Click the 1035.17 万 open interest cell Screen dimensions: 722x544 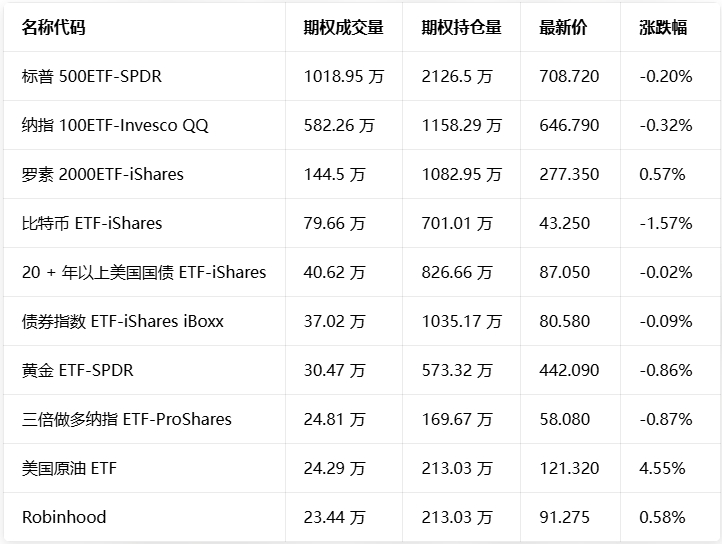(461, 321)
